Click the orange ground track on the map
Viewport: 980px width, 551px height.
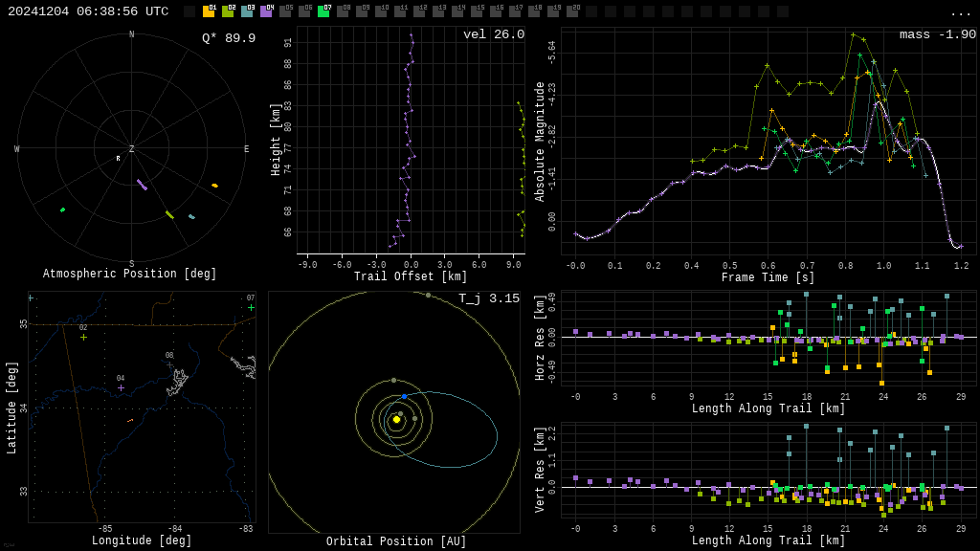(130, 420)
